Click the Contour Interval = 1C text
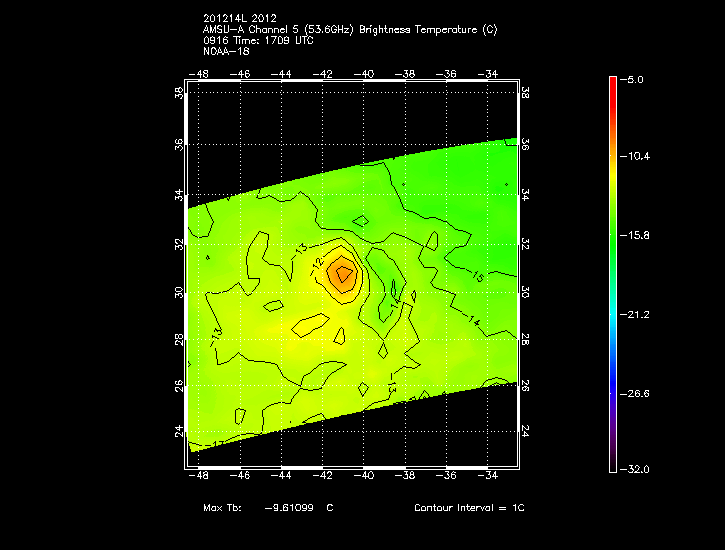 (x=469, y=508)
